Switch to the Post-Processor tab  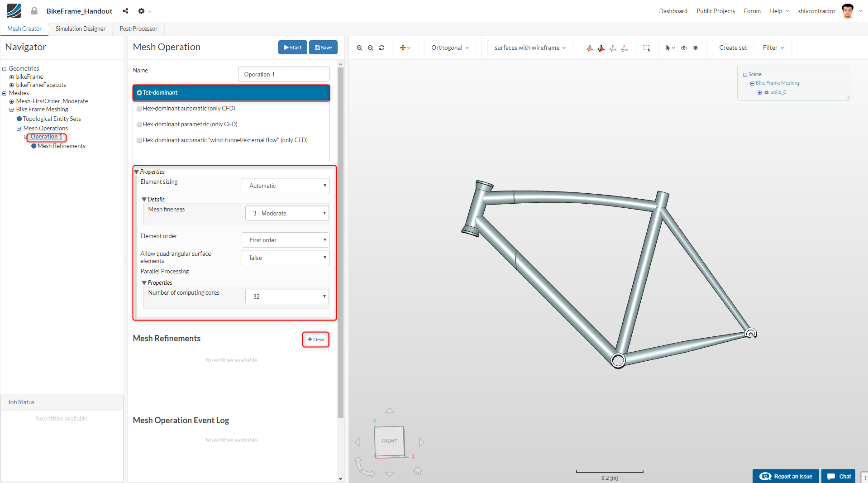pyautogui.click(x=138, y=29)
